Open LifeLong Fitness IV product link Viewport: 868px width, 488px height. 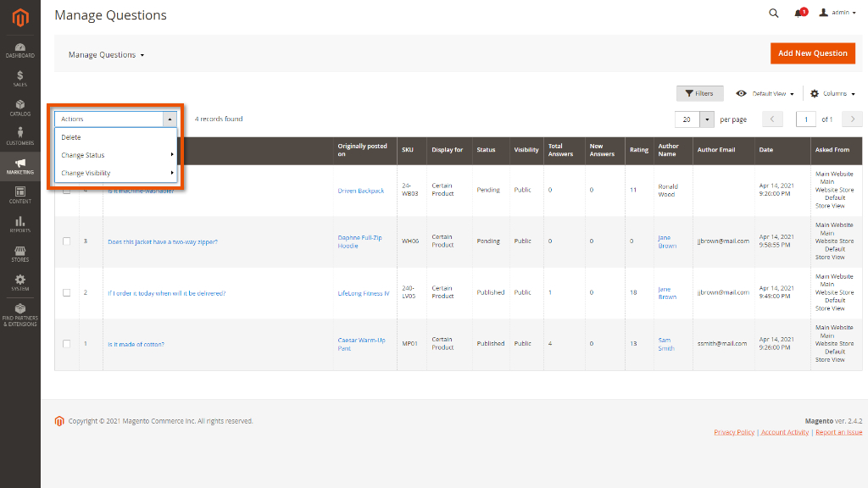point(364,293)
